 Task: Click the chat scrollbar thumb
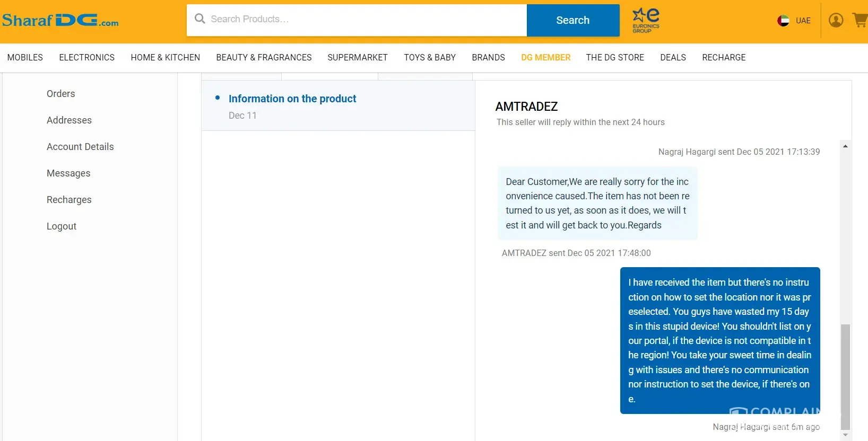click(x=845, y=376)
